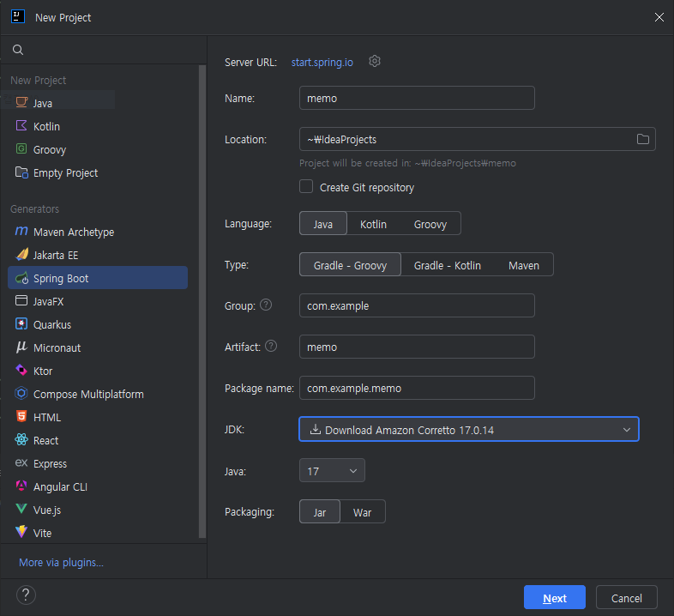
Task: Close the New Project dialog
Action: pos(659,17)
